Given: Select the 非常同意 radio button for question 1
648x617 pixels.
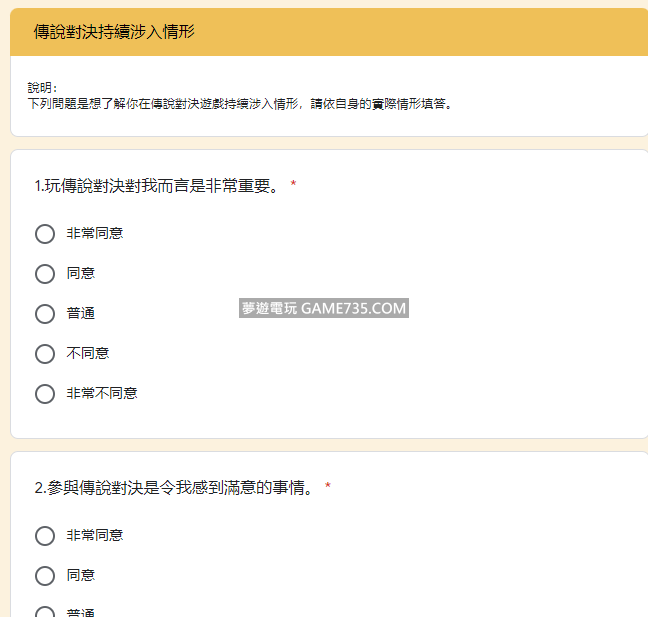Looking at the screenshot, I should 45,234.
